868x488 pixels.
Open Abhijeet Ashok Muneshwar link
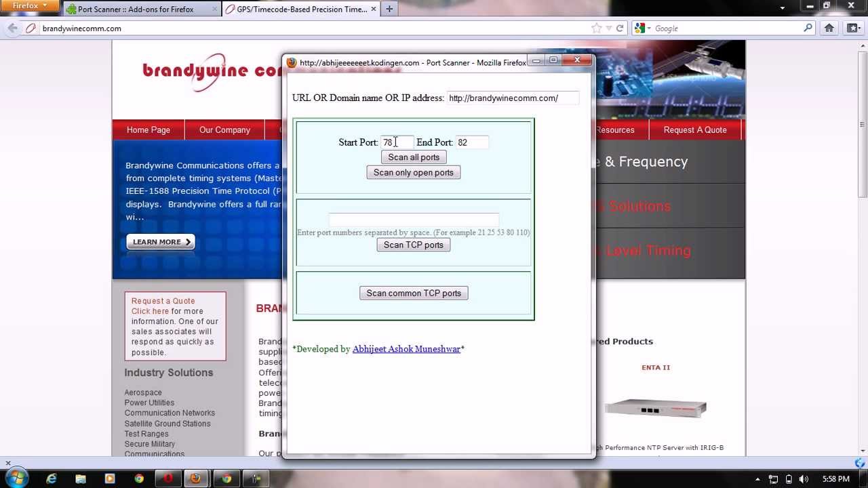pos(406,349)
